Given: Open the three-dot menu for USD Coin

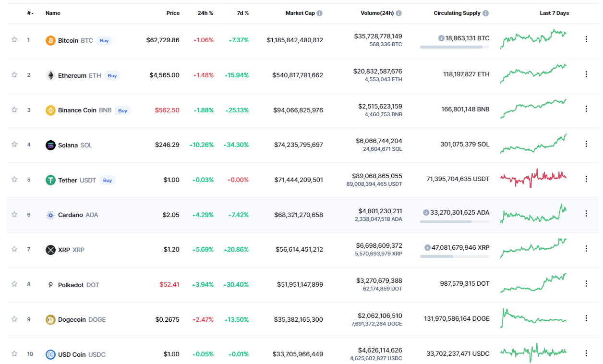Looking at the screenshot, I should (x=586, y=353).
